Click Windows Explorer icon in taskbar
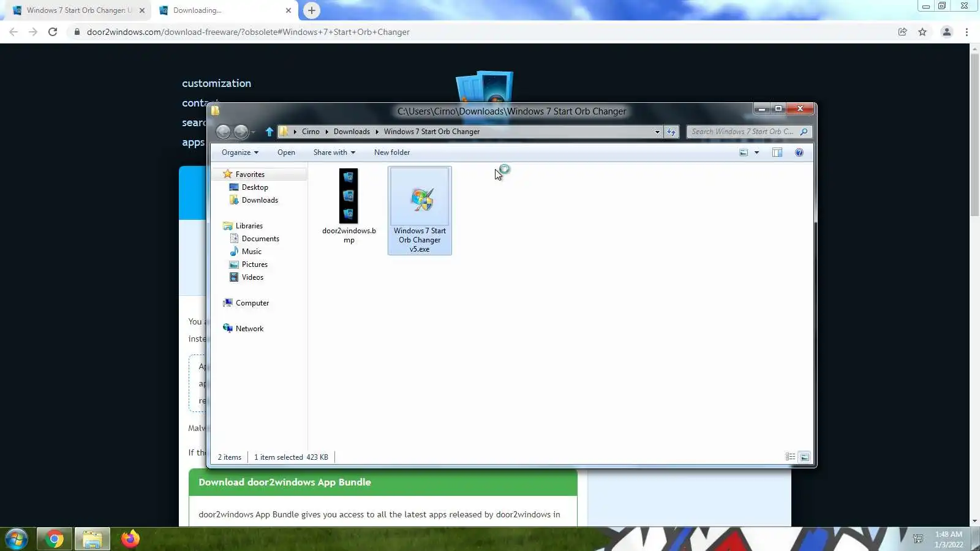Screen dimensions: 980x551 click(x=92, y=539)
